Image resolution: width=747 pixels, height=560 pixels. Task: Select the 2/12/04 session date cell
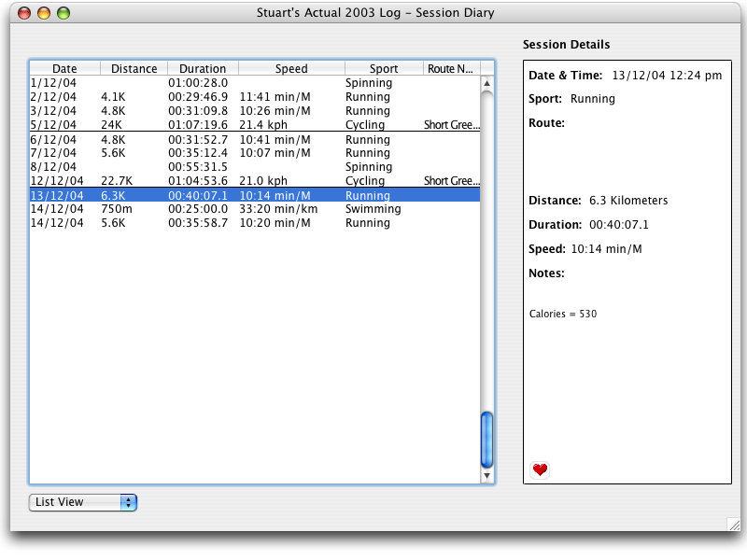(53, 97)
